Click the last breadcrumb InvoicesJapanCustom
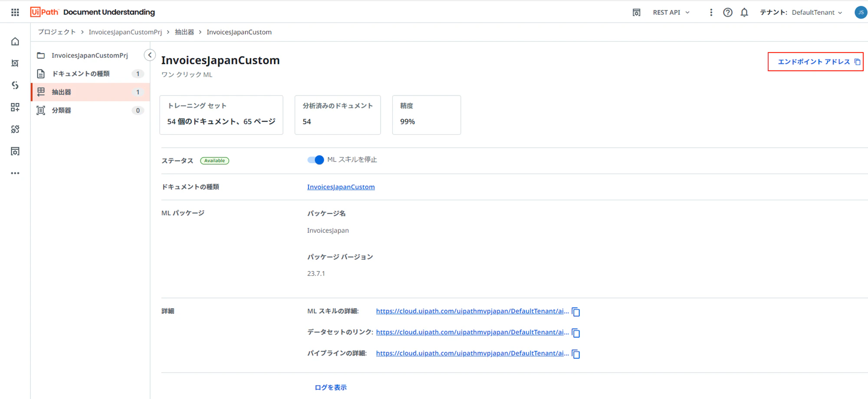The image size is (868, 399). tap(239, 32)
